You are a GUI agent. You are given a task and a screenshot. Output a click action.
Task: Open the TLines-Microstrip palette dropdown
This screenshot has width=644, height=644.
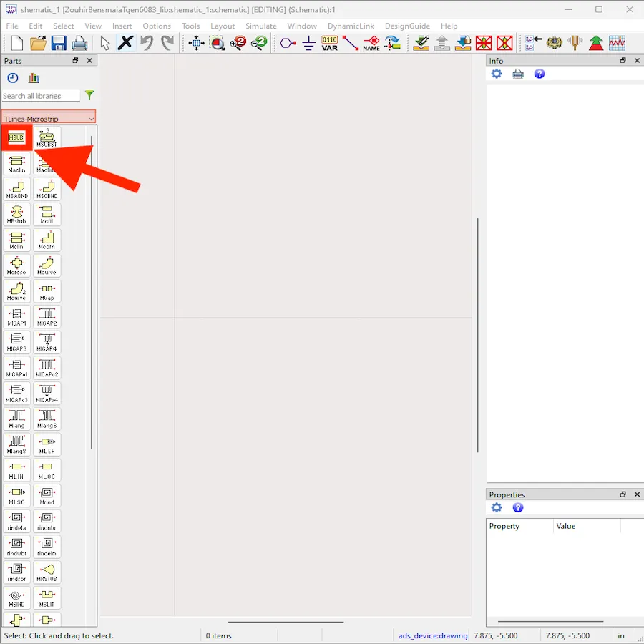pos(49,118)
